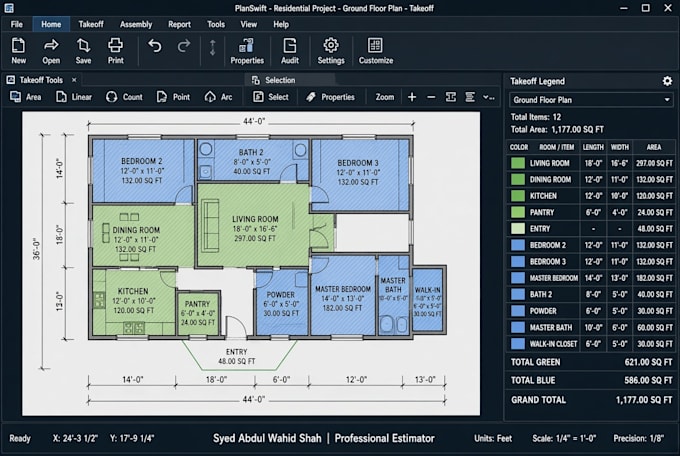
Task: Select the Area takeoff tool
Action: point(26,97)
